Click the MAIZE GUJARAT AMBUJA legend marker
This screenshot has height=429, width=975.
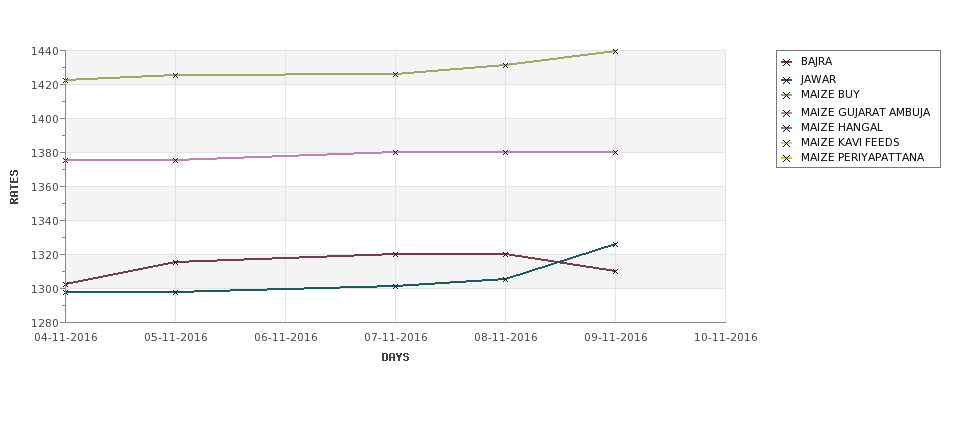[x=787, y=113]
